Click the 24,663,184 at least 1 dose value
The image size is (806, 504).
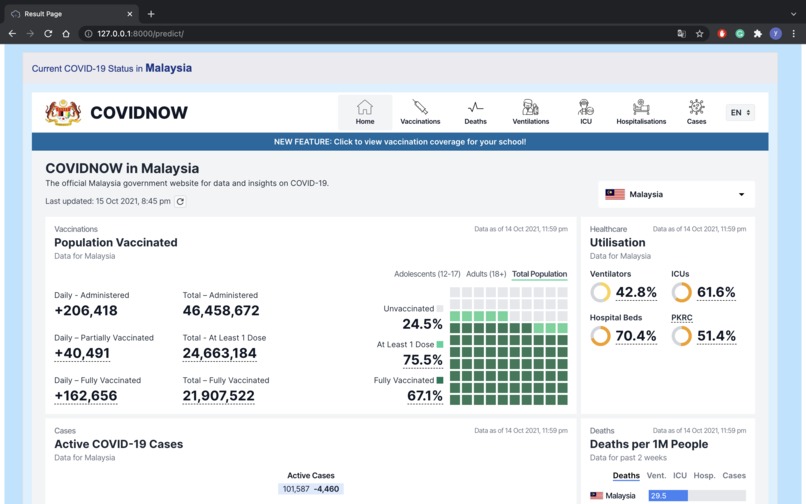tap(219, 353)
